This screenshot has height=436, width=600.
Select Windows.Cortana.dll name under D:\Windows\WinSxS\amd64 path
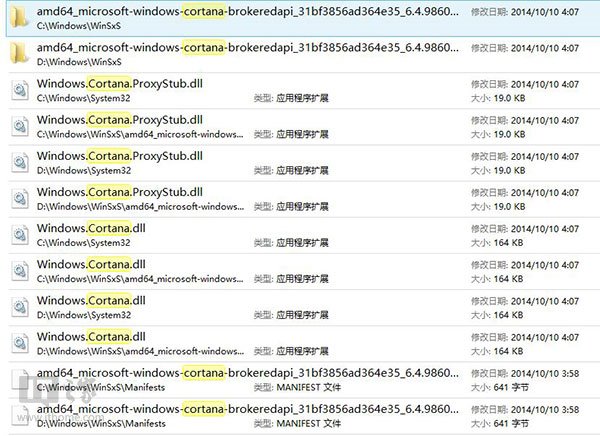[x=91, y=337]
